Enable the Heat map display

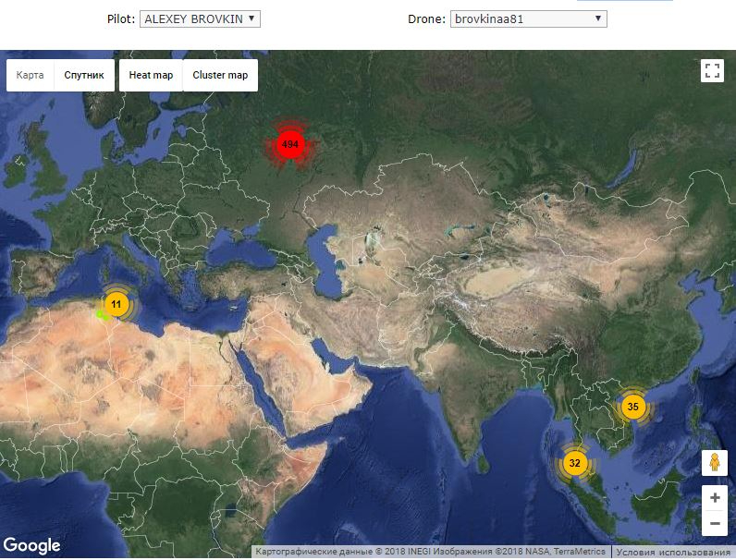click(x=150, y=75)
